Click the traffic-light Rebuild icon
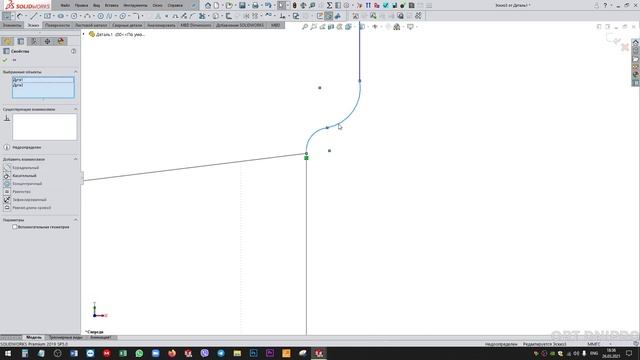Screen dimensions: 640x360 [294, 5]
